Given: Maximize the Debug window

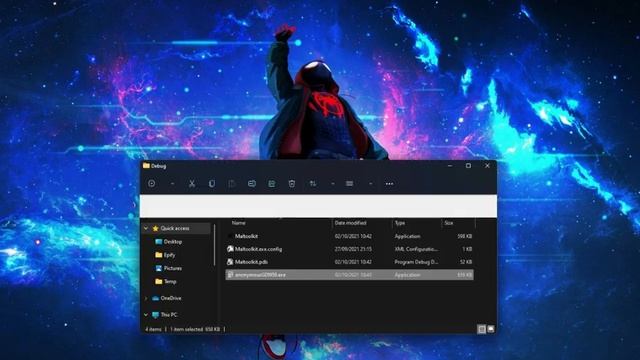Looking at the screenshot, I should [468, 166].
